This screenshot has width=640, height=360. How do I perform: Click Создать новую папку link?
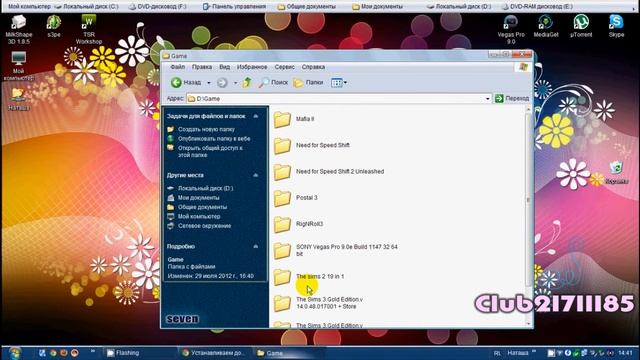tap(206, 129)
